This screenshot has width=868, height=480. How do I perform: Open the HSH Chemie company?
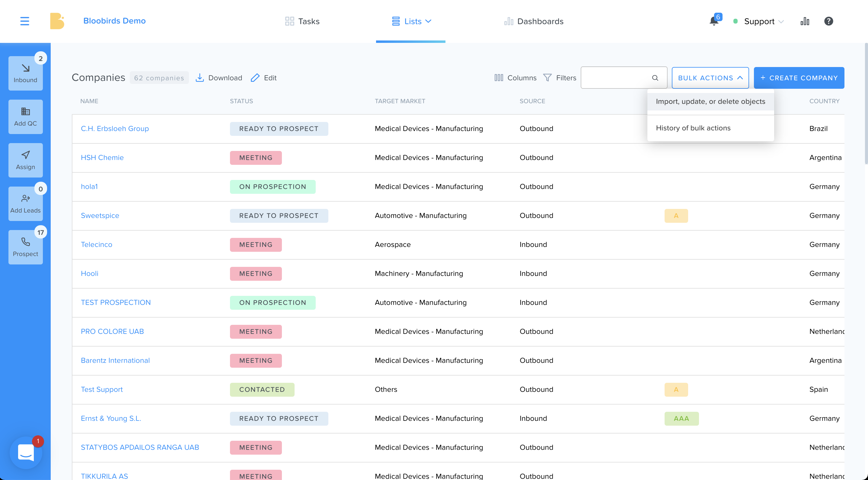[x=102, y=158]
